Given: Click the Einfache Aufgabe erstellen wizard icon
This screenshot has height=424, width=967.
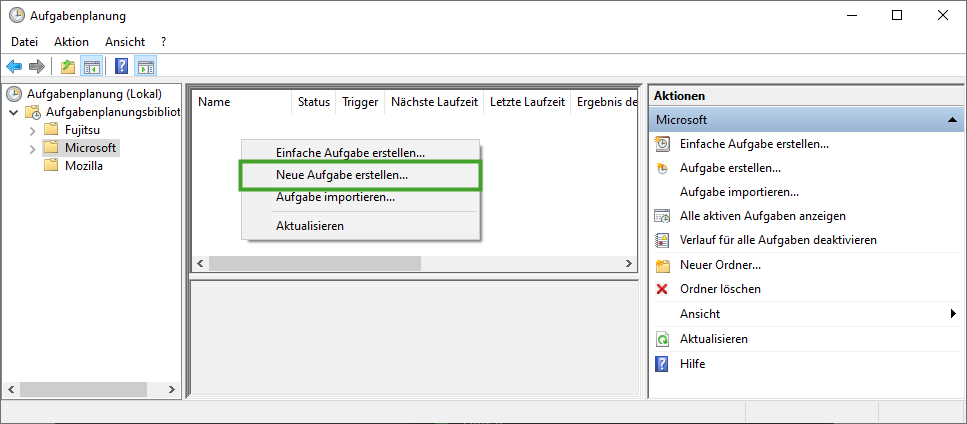Looking at the screenshot, I should [x=662, y=144].
